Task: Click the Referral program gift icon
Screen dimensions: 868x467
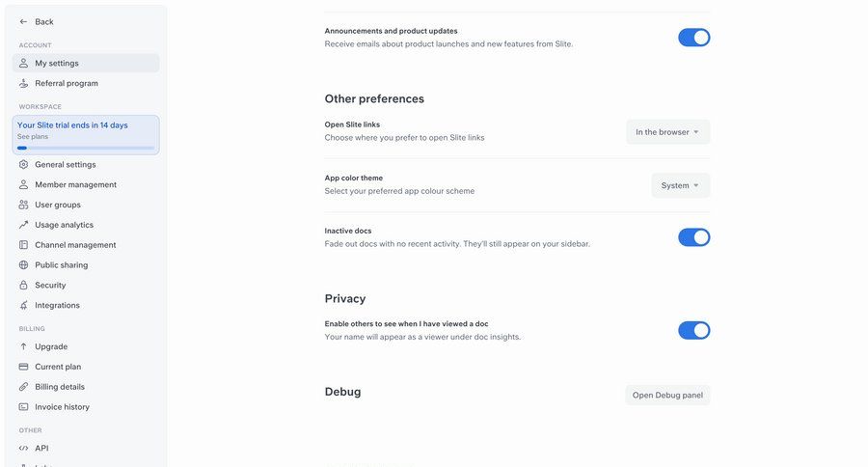Action: tap(24, 83)
